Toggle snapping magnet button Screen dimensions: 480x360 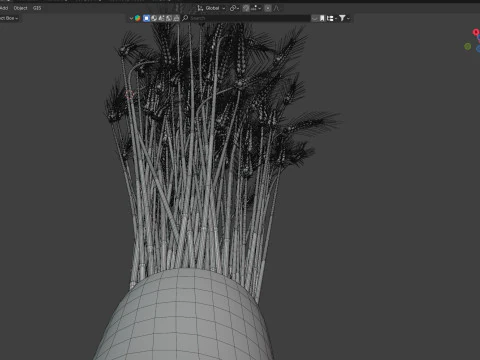tap(246, 8)
